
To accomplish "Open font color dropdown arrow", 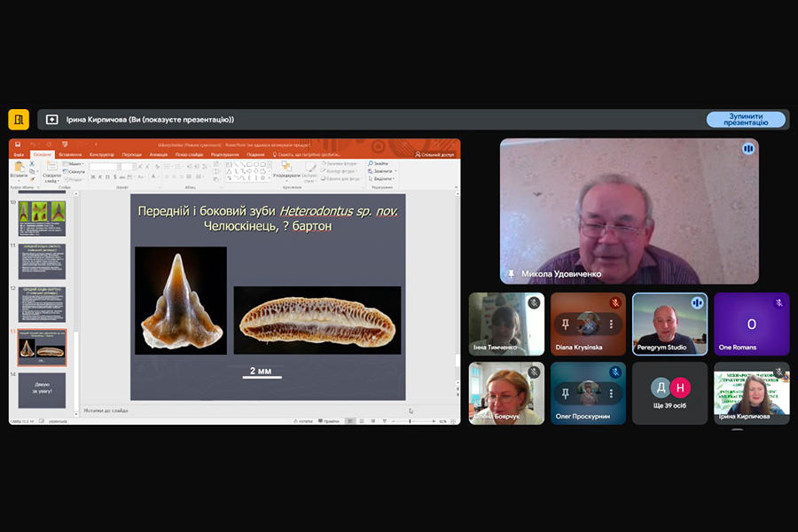I will tap(159, 177).
